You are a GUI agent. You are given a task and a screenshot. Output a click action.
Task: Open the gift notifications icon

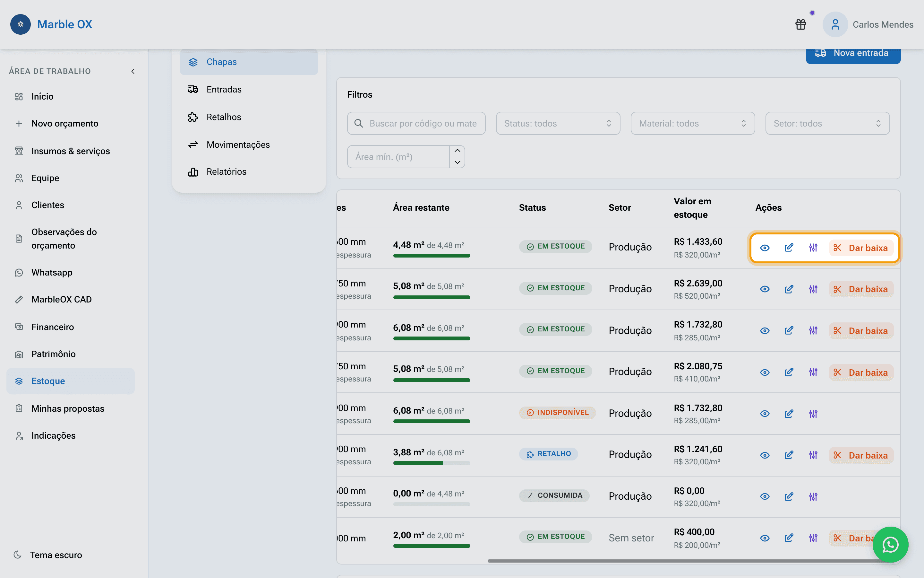pos(801,24)
